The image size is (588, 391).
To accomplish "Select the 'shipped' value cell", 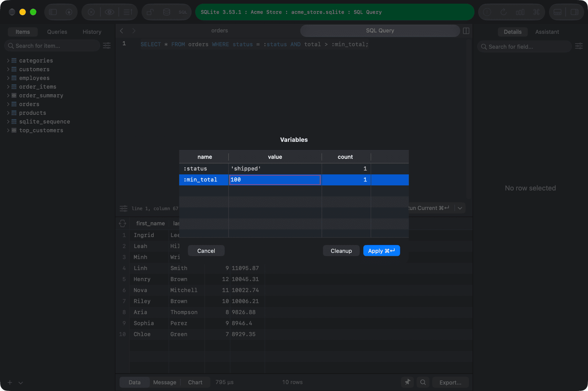I will 275,169.
